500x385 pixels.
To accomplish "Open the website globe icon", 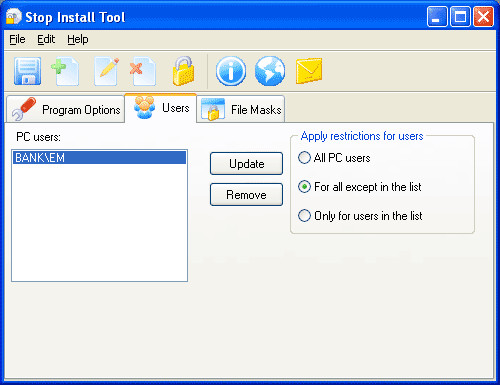I will click(270, 71).
